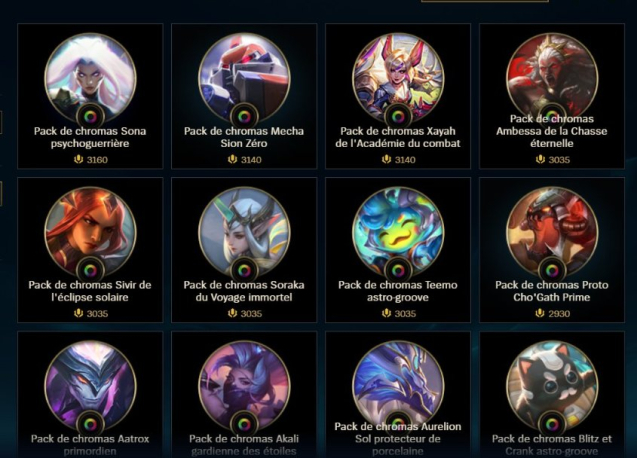The image size is (637, 458).
Task: Click the chroma wheel icon under Mecha Sion
Action: pyautogui.click(x=244, y=117)
